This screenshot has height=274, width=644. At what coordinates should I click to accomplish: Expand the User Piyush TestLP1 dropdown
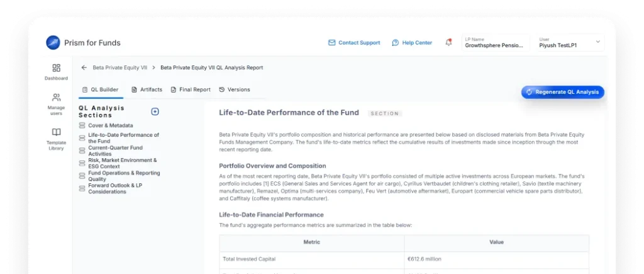tap(597, 42)
